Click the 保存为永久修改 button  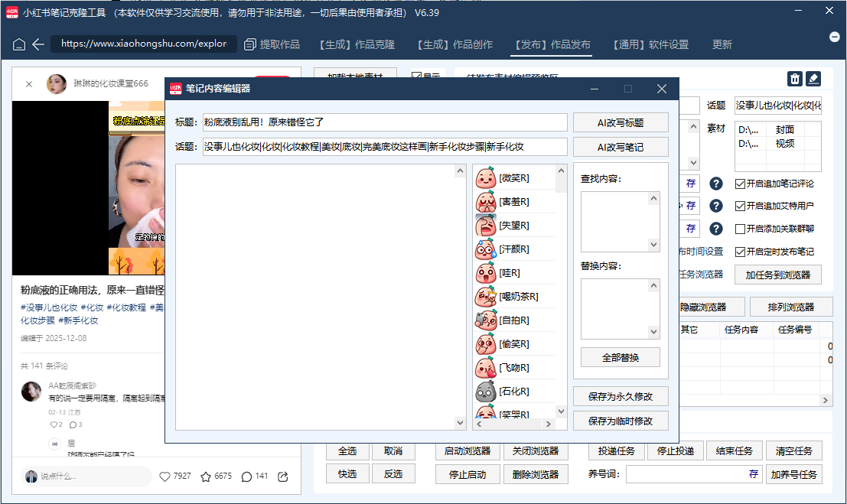(x=620, y=396)
